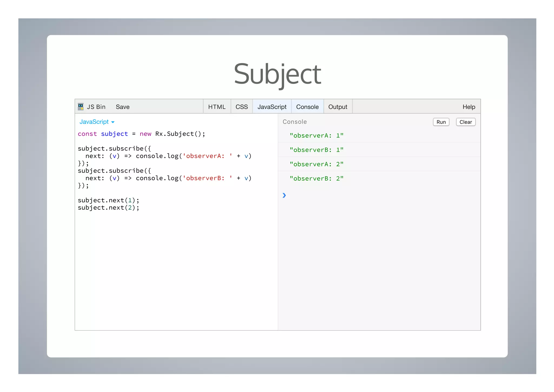Image resolution: width=554 pixels, height=392 pixels.
Task: Open the Help menu
Action: point(469,107)
